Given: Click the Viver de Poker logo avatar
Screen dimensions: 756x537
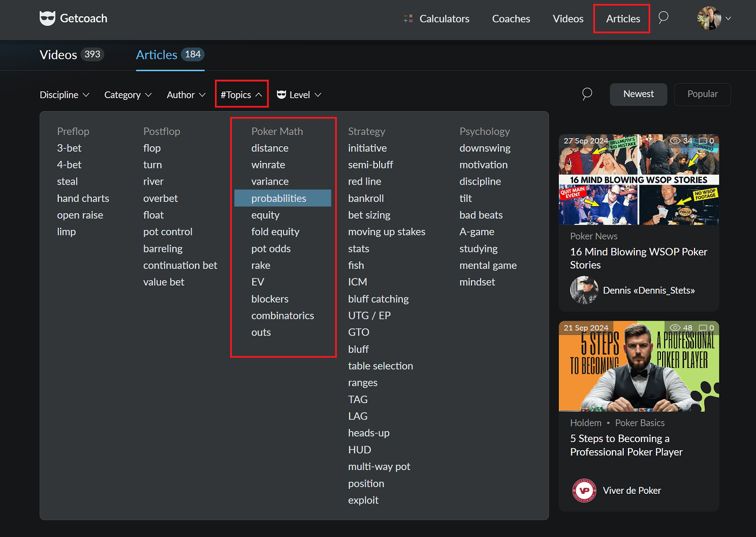Looking at the screenshot, I should click(x=584, y=491).
